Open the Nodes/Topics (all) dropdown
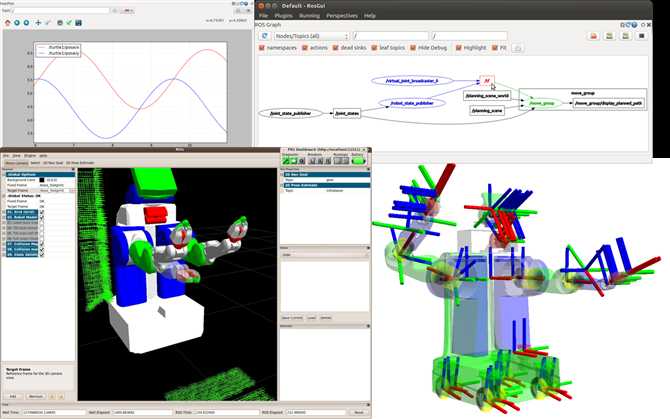Image resolution: width=670 pixels, height=419 pixels. (x=311, y=36)
